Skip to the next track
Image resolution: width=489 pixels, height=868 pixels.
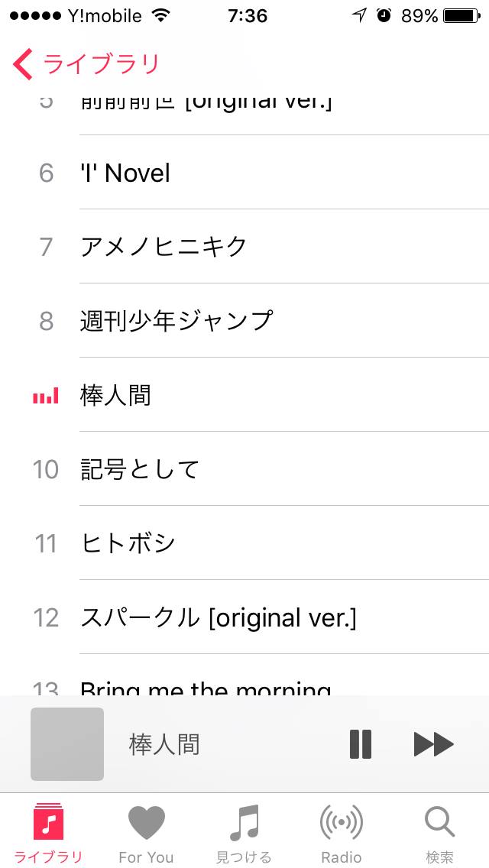point(433,743)
